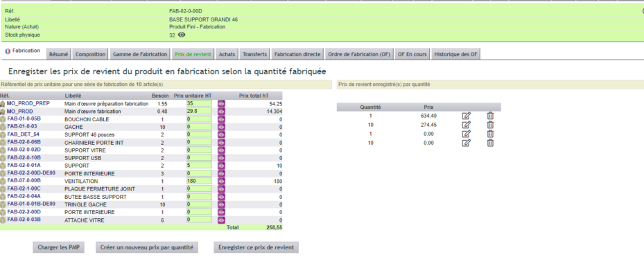Click purple eye button for ATTACHE VITRE row
This screenshot has width=644, height=264.
coord(221,220)
